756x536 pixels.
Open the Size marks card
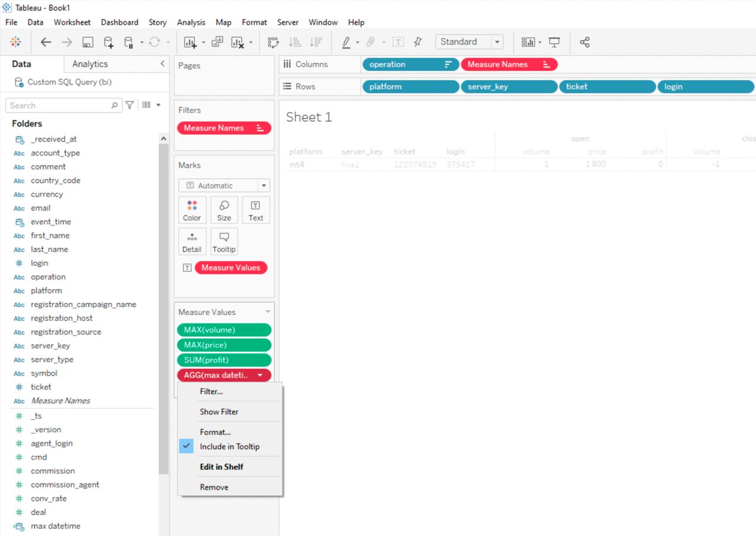click(224, 210)
